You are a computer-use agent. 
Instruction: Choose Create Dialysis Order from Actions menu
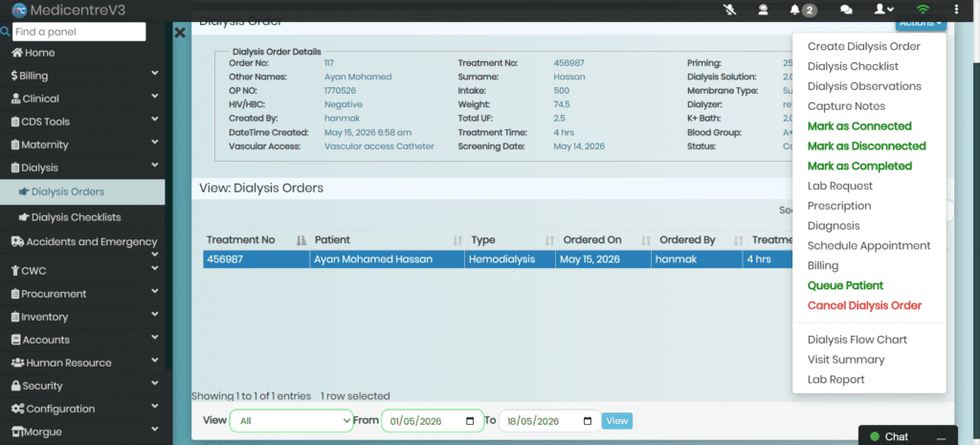[864, 46]
